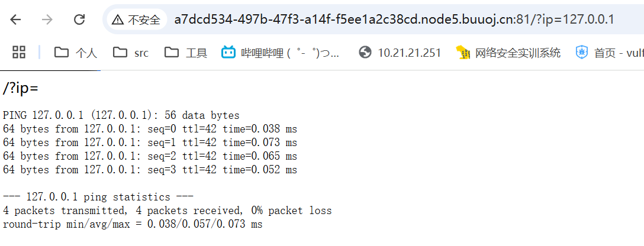
Task: Click the 4 packets transmitted summary line
Action: [x=167, y=211]
